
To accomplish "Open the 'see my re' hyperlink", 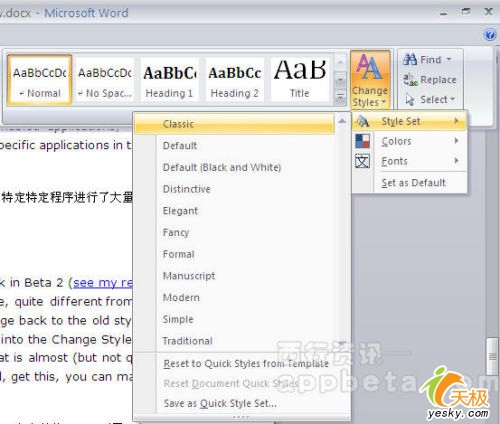I will (103, 283).
